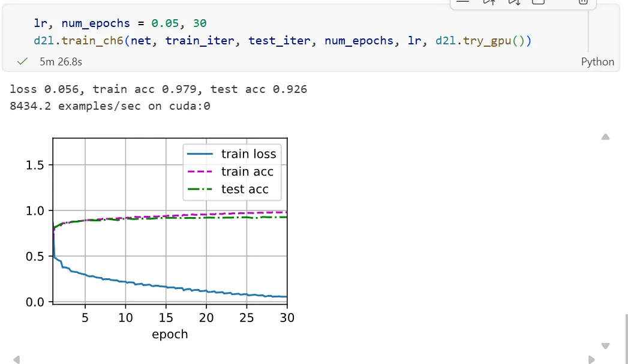Click the notebook's vertical scrollbar thumb

click(x=626, y=339)
